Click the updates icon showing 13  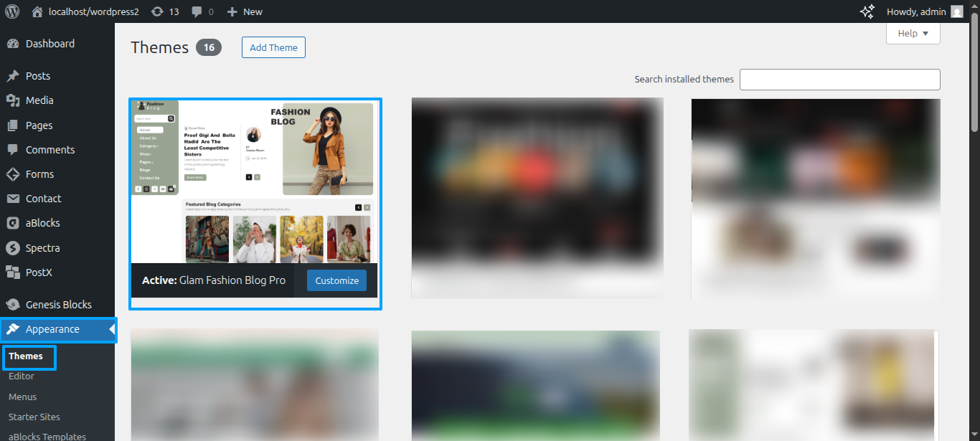[x=157, y=11]
